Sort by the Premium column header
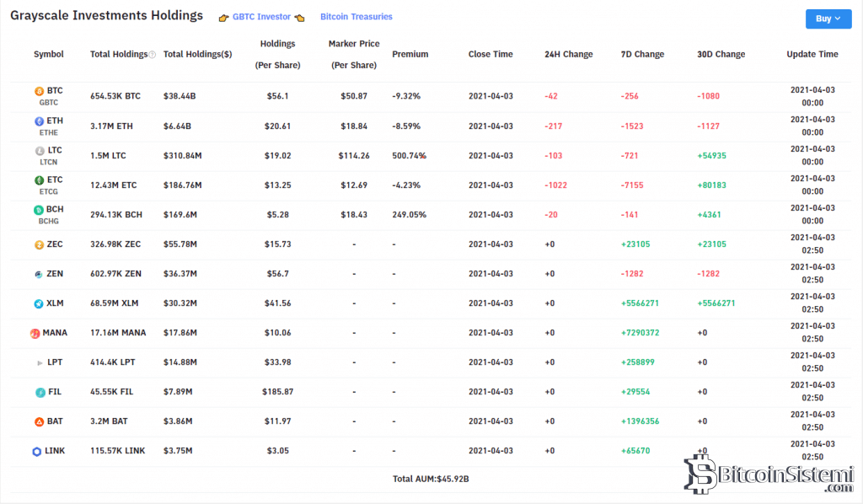 [410, 54]
